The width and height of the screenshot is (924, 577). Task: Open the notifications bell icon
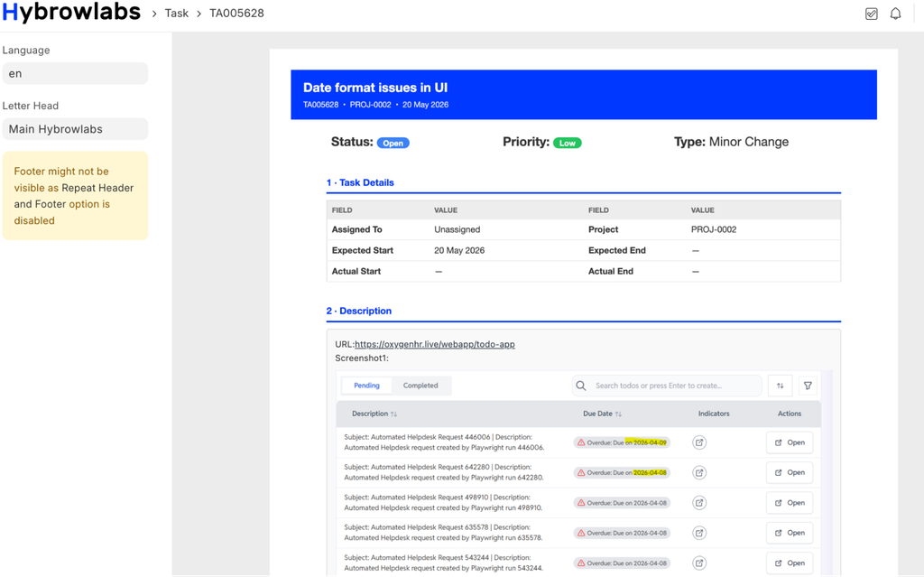point(895,14)
